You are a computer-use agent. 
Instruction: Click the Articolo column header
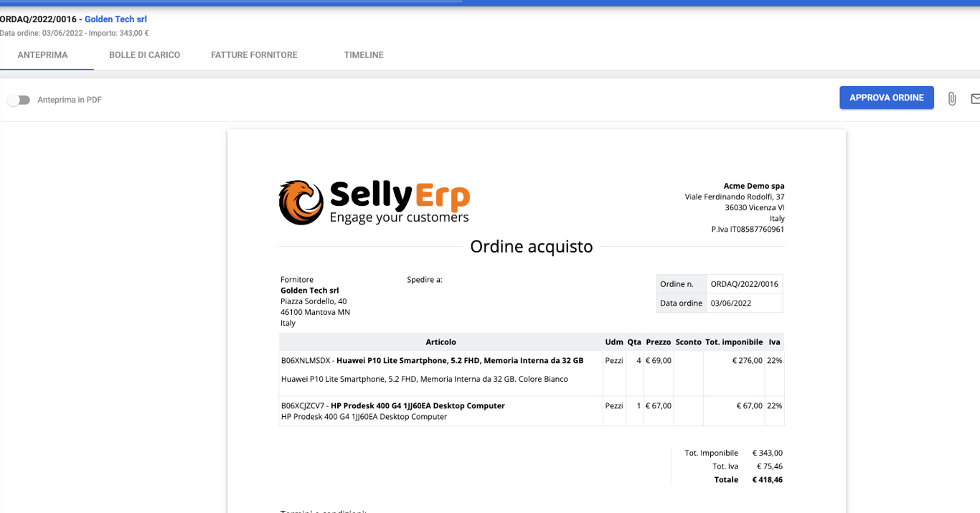click(440, 342)
